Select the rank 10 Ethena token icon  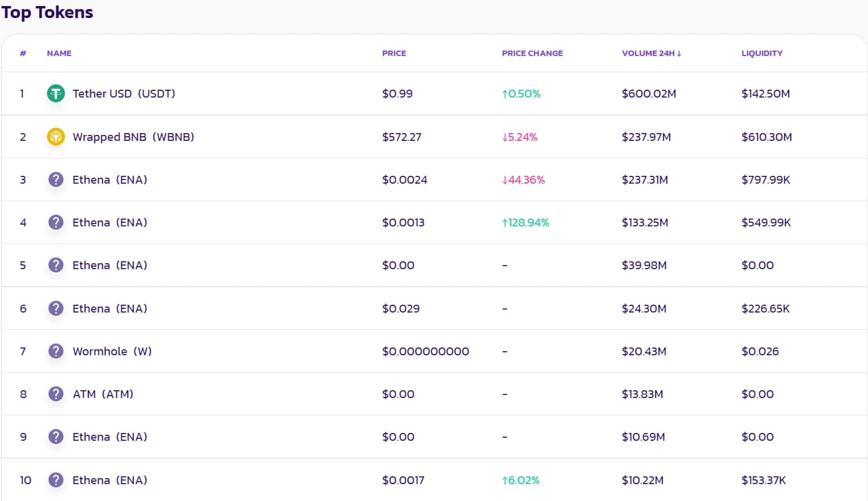coord(55,480)
